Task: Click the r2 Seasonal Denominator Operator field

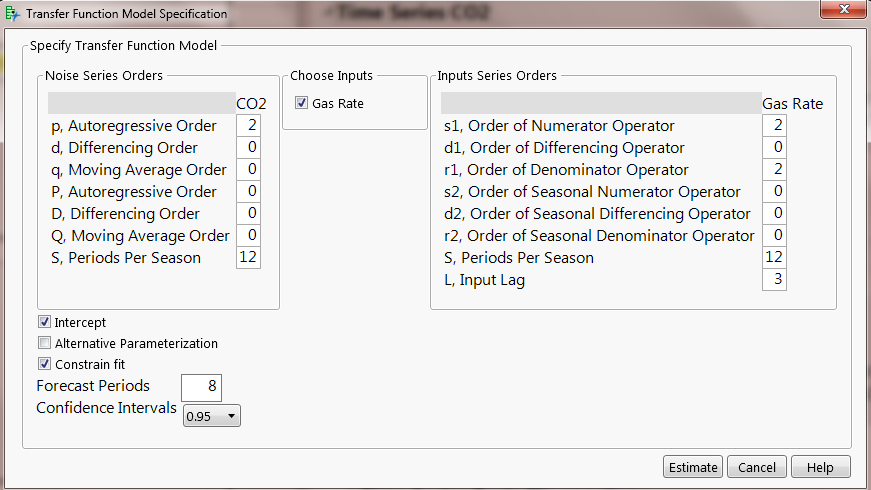Action: tap(774, 235)
